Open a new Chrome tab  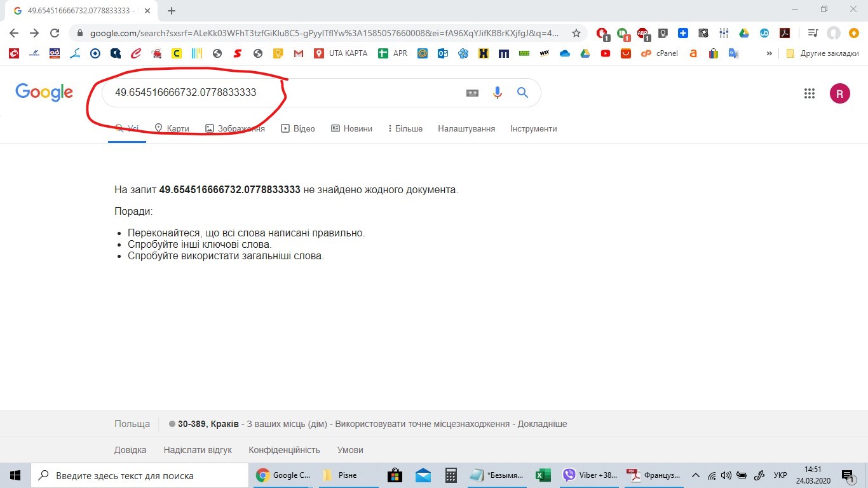(171, 11)
